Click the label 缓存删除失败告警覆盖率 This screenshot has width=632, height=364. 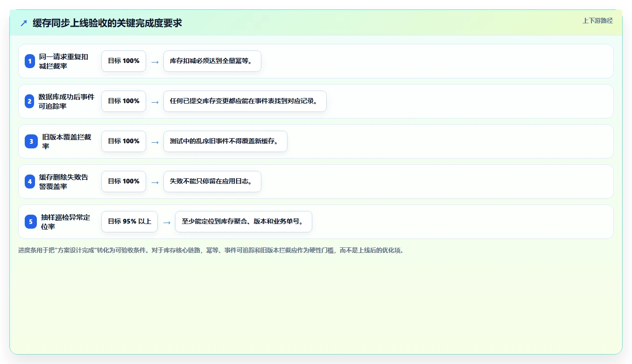click(63, 182)
